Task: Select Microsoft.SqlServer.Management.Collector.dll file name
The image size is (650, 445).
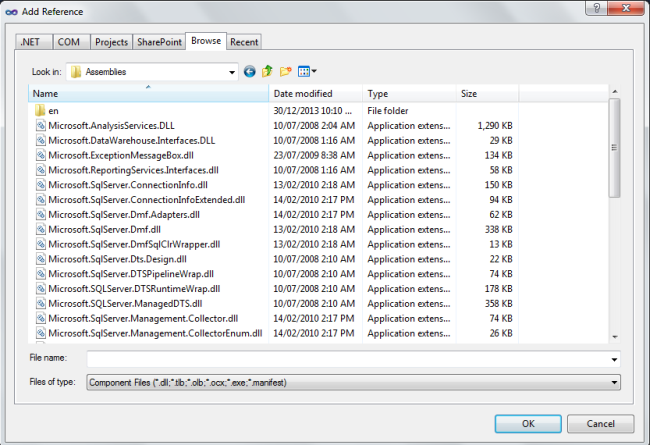Action: pyautogui.click(x=143, y=319)
